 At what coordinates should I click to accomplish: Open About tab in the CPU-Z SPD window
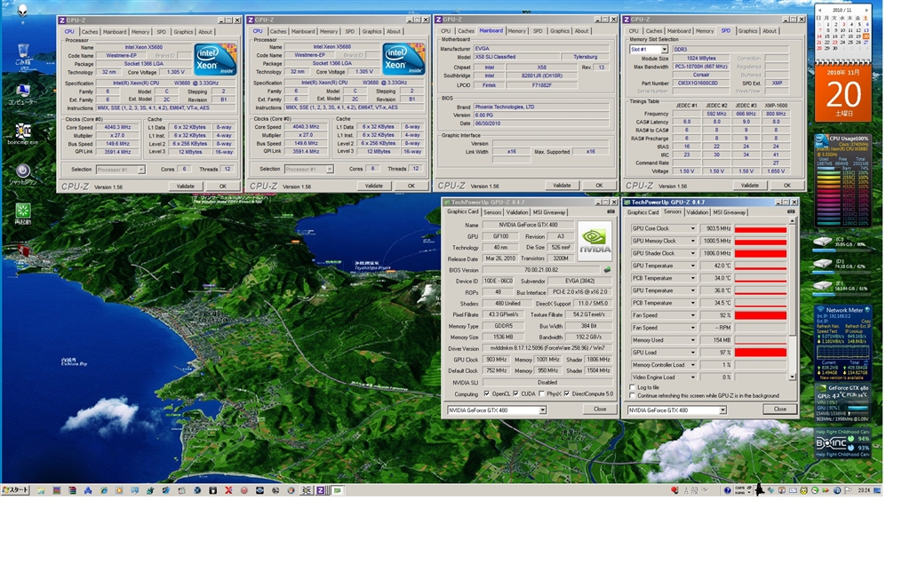(770, 31)
